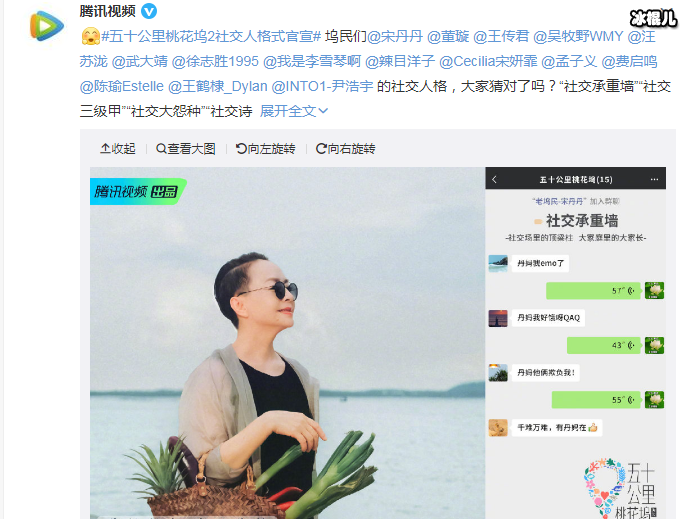690x519 pixels.
Task: Open hashtag #五十公里桃花坞2社交人格式官宣#
Action: point(211,36)
